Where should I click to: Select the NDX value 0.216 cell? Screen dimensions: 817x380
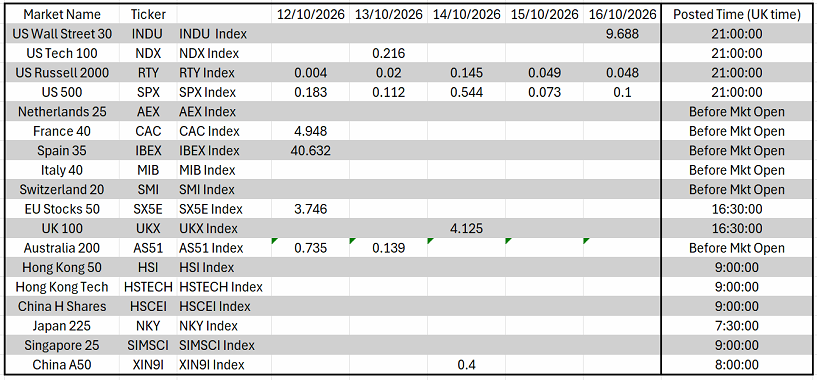[x=388, y=54]
